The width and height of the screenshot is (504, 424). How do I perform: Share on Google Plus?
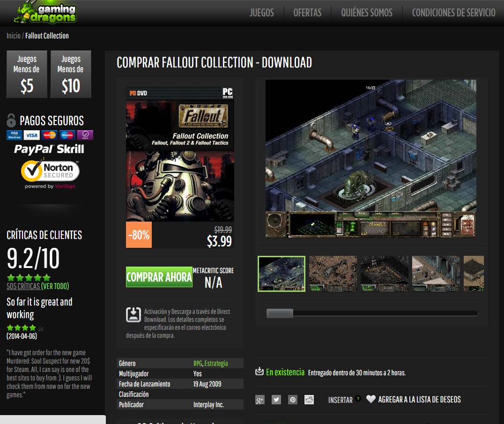(x=259, y=400)
